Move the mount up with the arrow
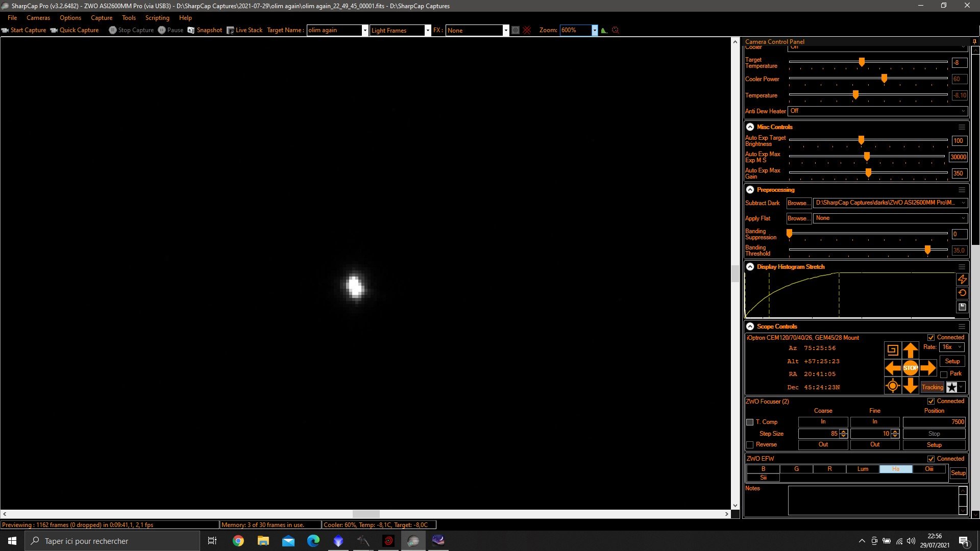 coord(910,350)
